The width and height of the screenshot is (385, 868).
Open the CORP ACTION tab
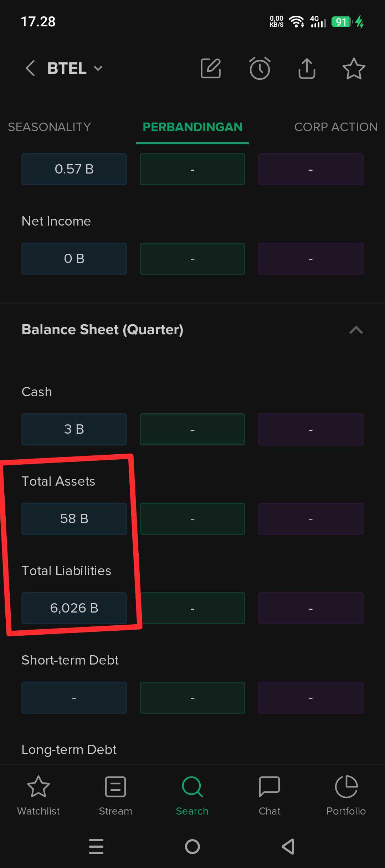tap(336, 127)
